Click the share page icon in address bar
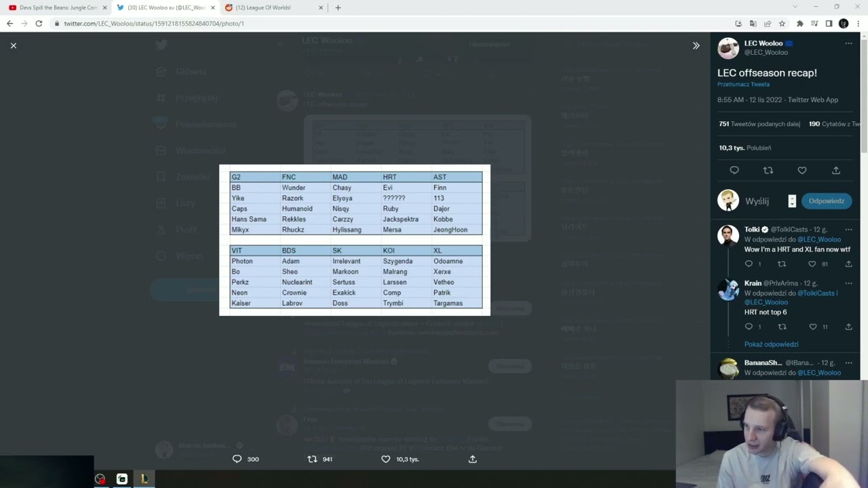The width and height of the screenshot is (868, 488). click(x=767, y=24)
